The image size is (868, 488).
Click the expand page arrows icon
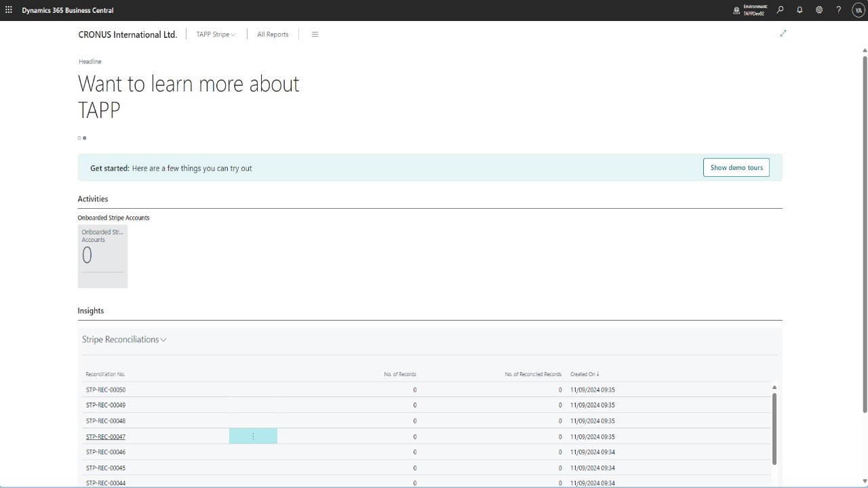(x=783, y=33)
